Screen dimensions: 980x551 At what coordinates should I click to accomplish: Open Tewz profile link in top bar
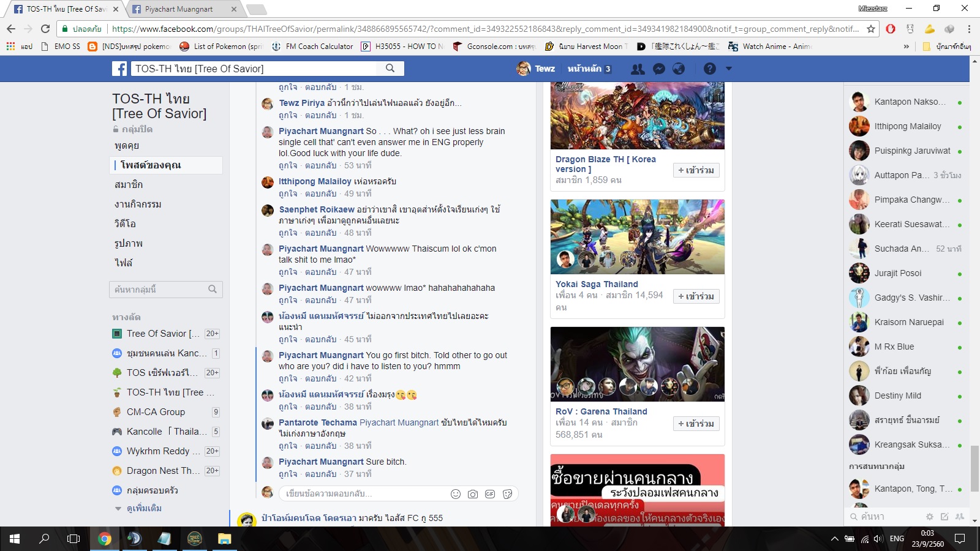coord(537,69)
